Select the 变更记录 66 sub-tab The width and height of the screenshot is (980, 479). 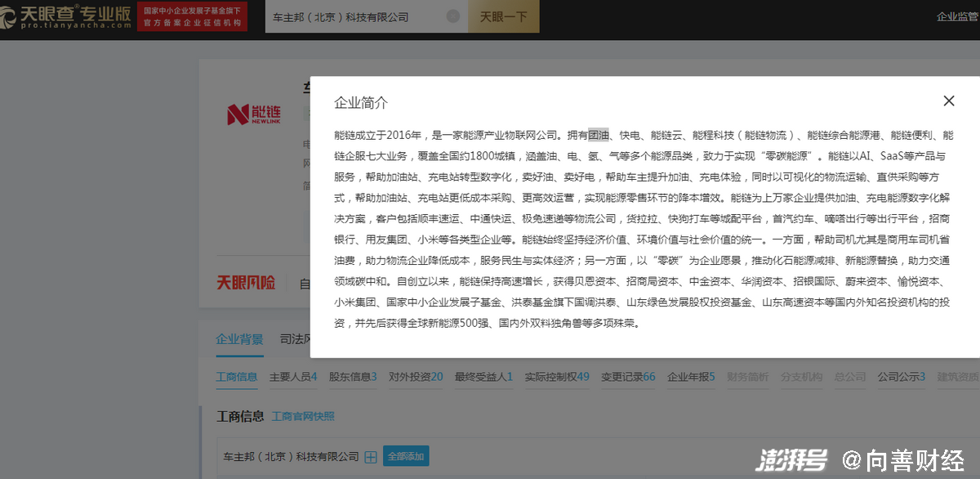(628, 377)
